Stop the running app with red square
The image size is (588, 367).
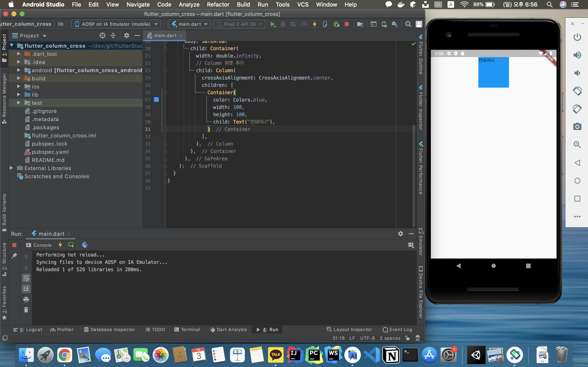(346, 24)
